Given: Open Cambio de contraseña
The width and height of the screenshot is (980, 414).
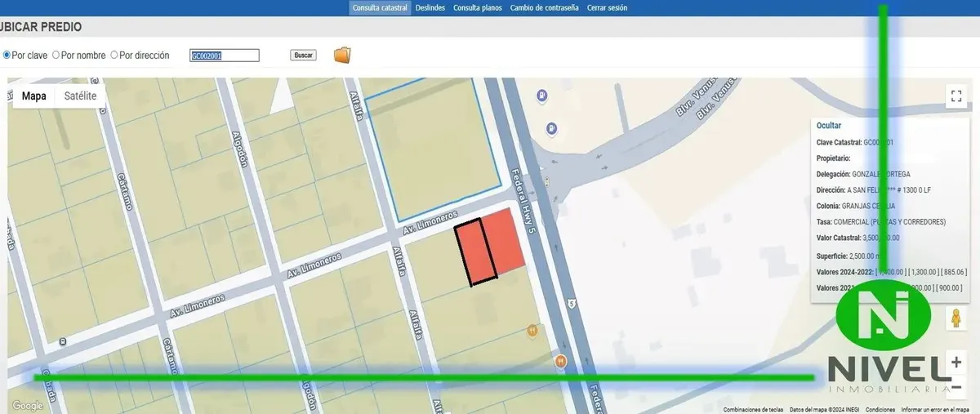Looking at the screenshot, I should coord(545,7).
